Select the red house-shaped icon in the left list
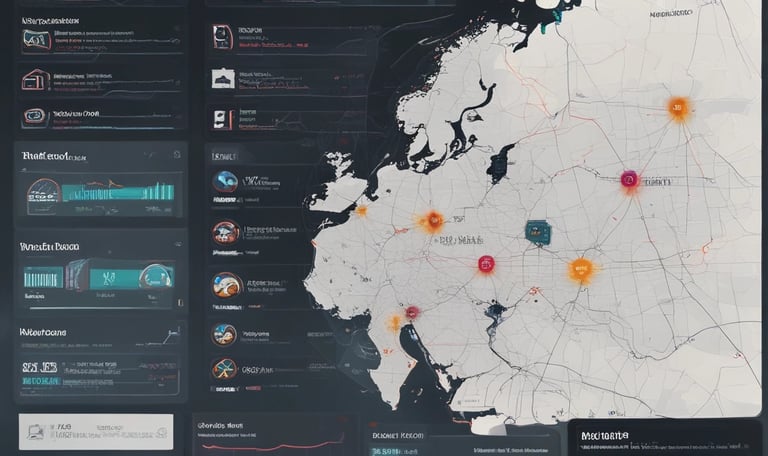Image resolution: width=768 pixels, height=456 pixels. 36,80
